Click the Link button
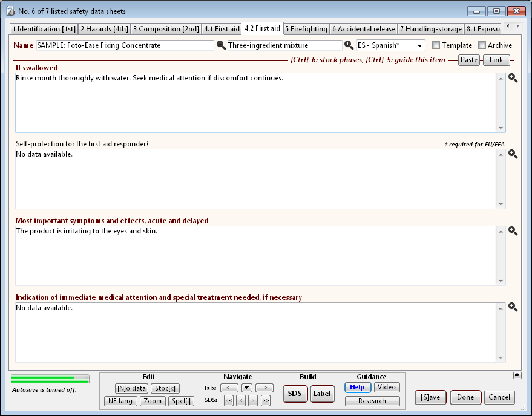Viewport: 532px width, 416px height. click(496, 60)
